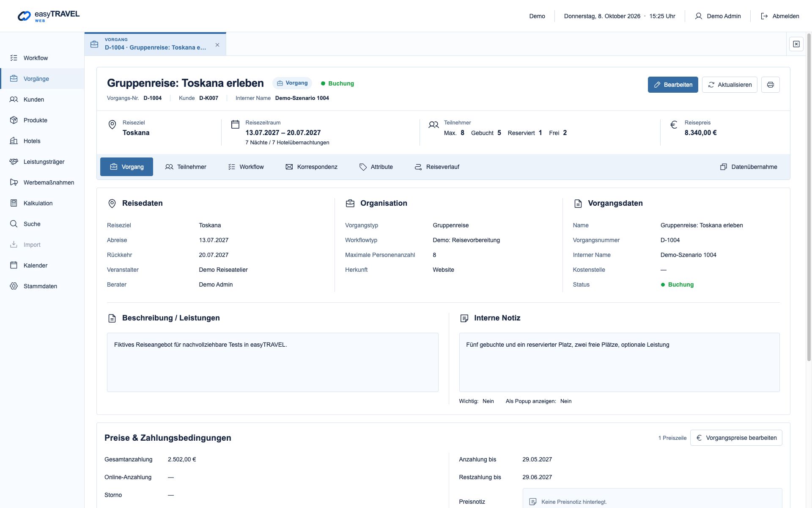Click Keine Preisnotiz hinterlegt note
This screenshot has width=812, height=508.
(574, 502)
